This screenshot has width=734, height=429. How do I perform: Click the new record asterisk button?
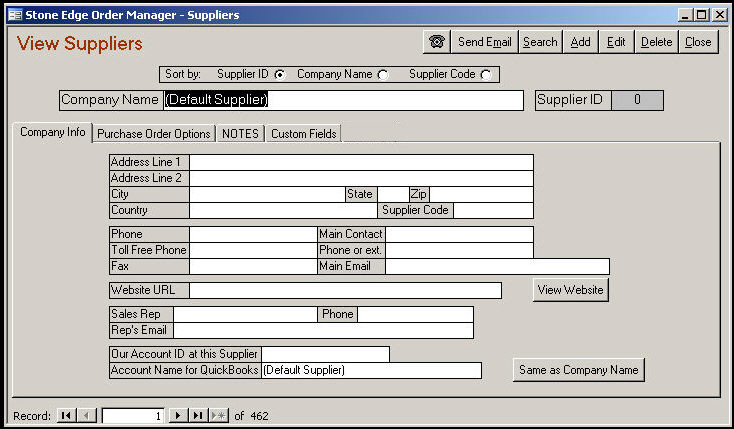click(x=219, y=415)
